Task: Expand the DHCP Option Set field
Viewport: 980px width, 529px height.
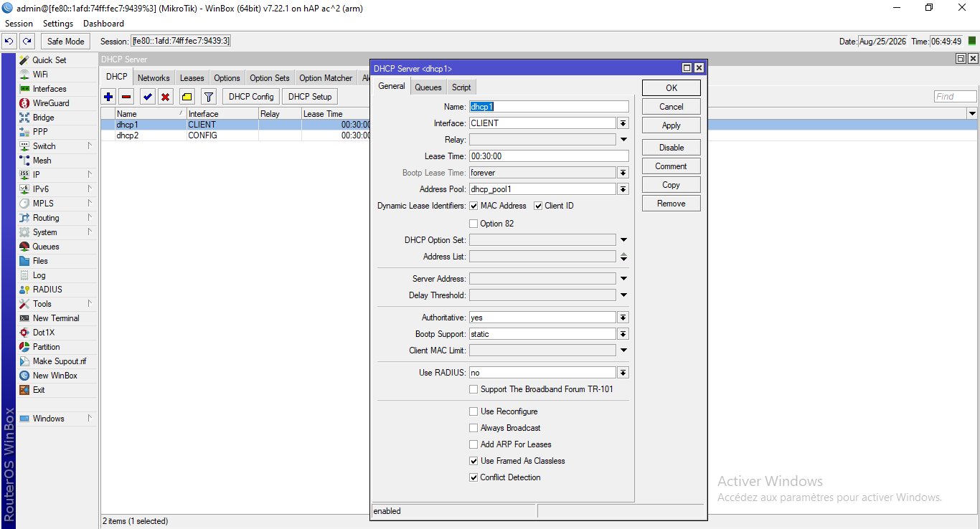Action: point(623,240)
